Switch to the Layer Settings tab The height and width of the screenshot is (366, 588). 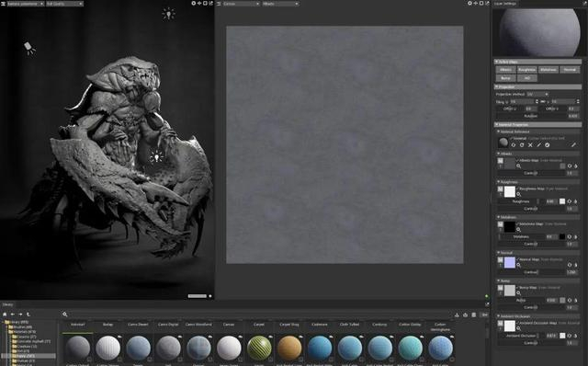tap(505, 4)
